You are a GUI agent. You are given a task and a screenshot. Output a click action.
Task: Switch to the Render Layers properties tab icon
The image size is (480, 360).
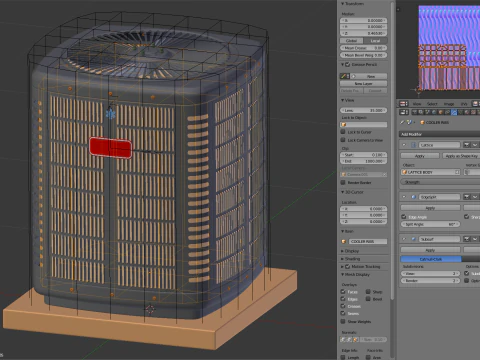tap(420, 112)
